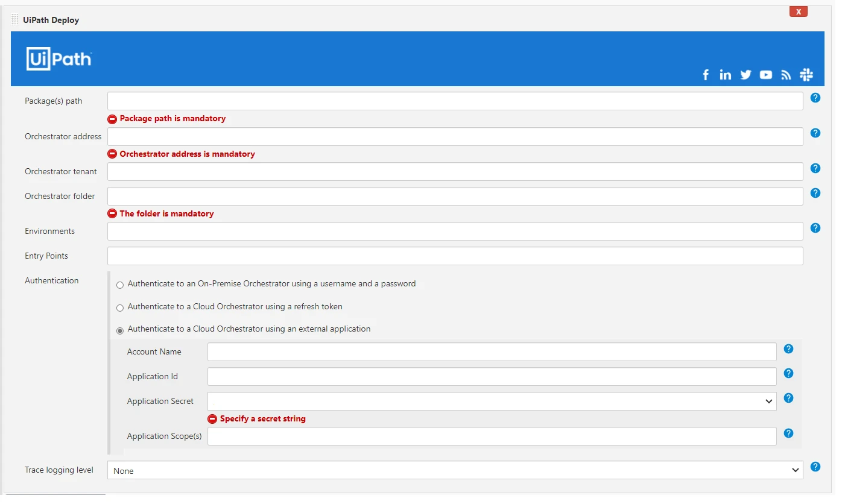Show help for Application Scope(s)

(x=788, y=433)
